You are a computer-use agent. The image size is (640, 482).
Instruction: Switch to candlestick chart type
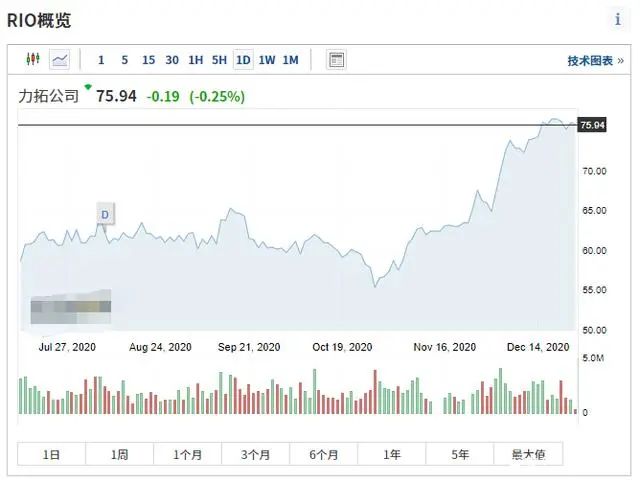[x=32, y=60]
